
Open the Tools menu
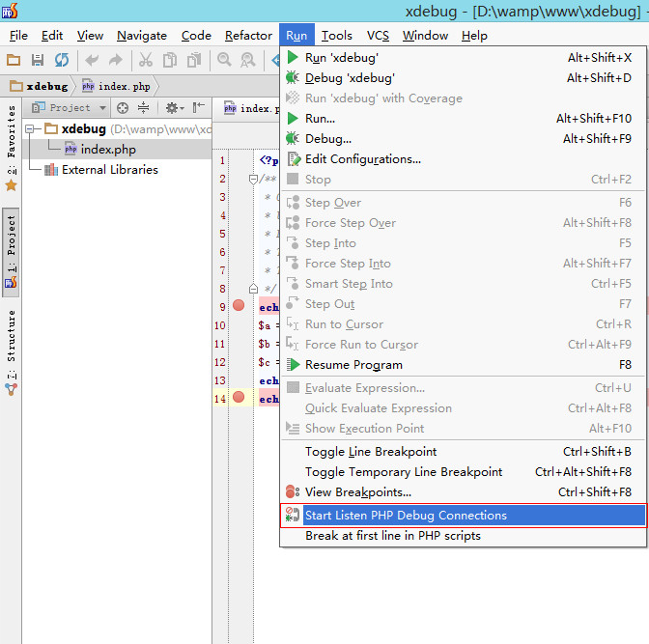(336, 36)
